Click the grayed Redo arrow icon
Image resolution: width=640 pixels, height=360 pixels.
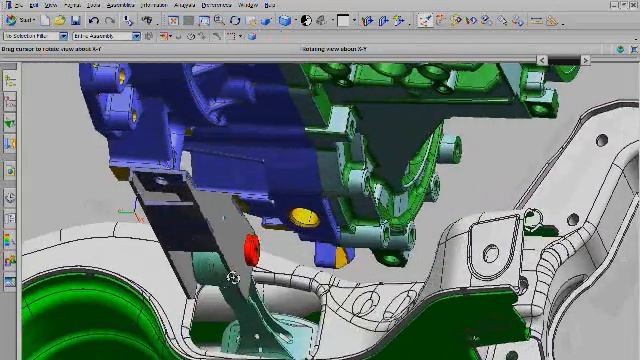[109, 20]
